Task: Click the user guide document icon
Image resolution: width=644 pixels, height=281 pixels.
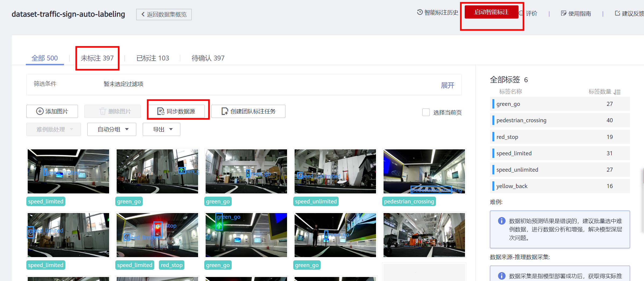Action: click(563, 13)
